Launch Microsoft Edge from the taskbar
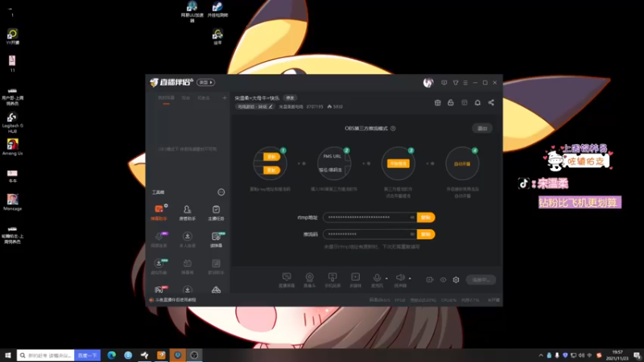 point(111,356)
